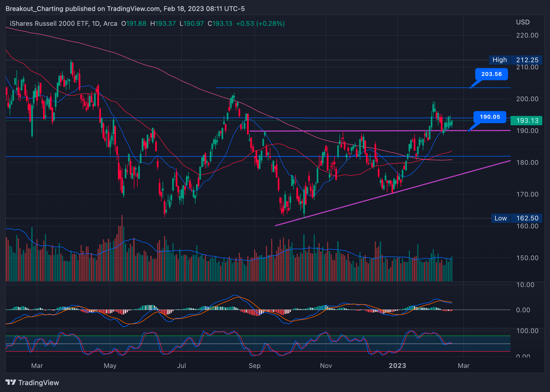The height and width of the screenshot is (392, 550).
Task: Click the TradingView.com text in header
Action: click(x=133, y=9)
